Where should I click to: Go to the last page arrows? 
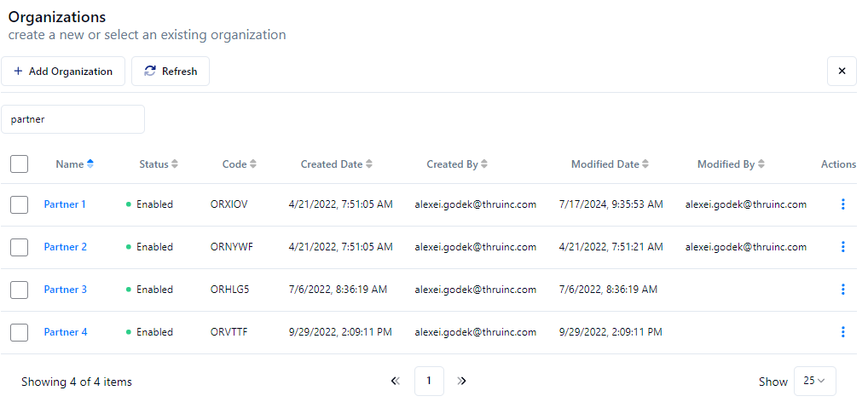pos(462,382)
